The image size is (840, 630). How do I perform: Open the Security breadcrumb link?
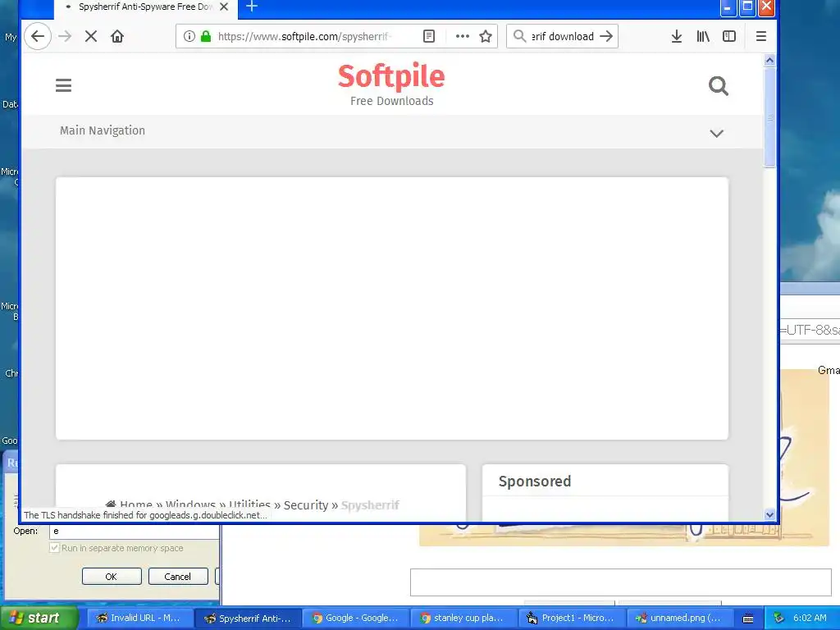point(306,505)
